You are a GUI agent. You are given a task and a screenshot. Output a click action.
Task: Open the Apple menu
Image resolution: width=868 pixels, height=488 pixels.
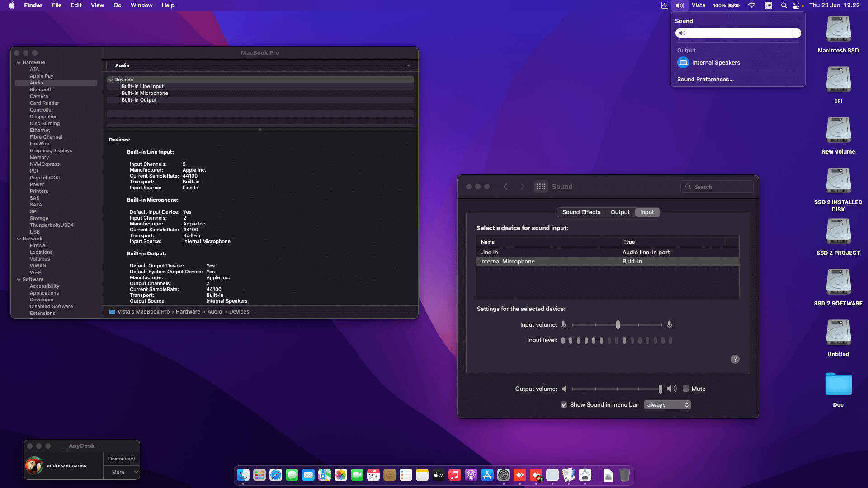tap(12, 5)
